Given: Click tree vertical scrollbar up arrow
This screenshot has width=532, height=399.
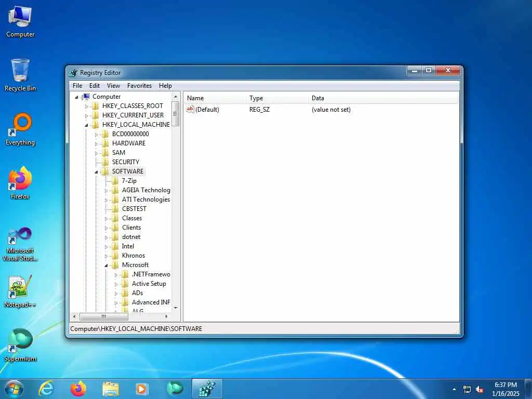Looking at the screenshot, I should coord(176,97).
